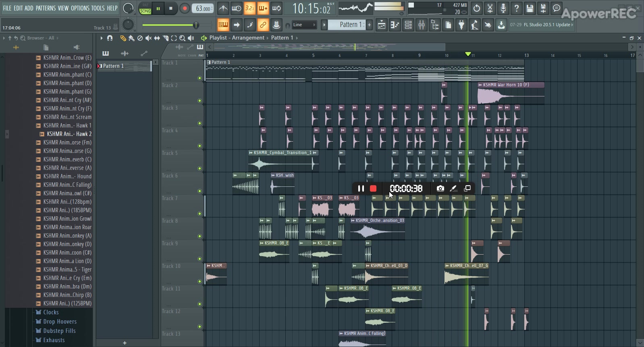
Task: Expand the Clocks browser folder
Action: [51, 312]
